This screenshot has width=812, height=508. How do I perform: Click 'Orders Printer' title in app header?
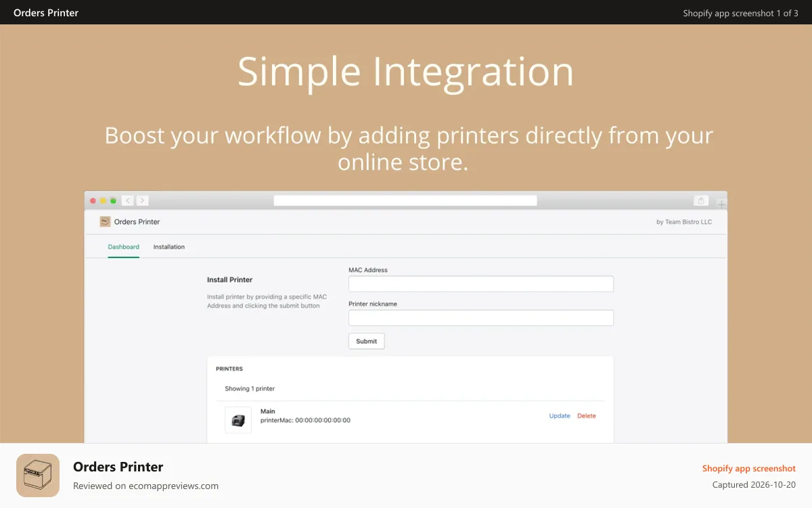click(x=137, y=221)
